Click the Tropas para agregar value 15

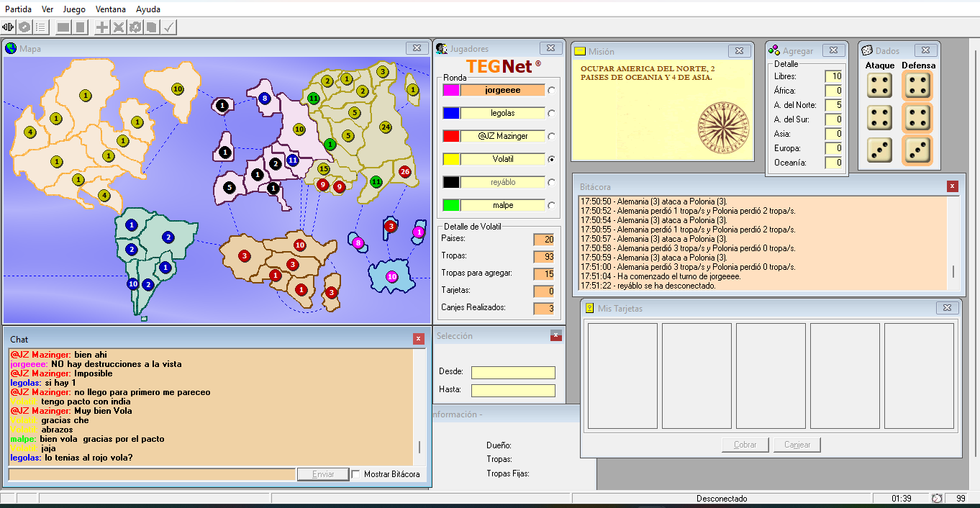click(544, 274)
